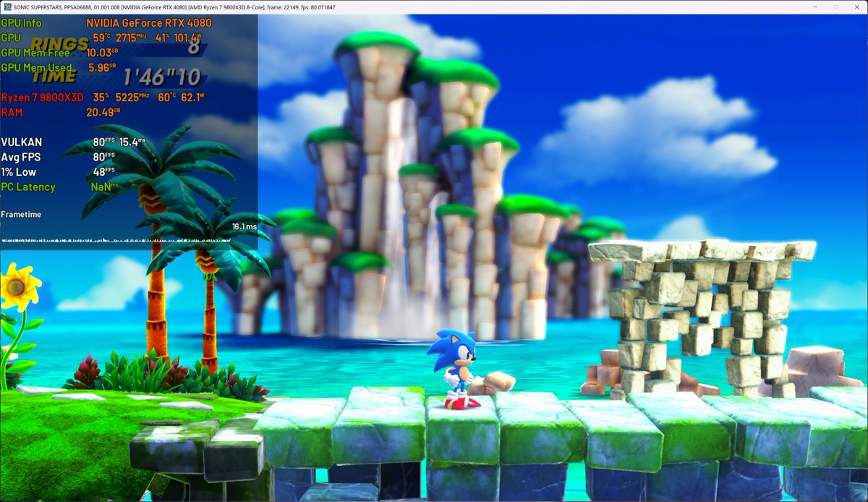Click the RAM usage value 20.49 GB

click(x=103, y=112)
